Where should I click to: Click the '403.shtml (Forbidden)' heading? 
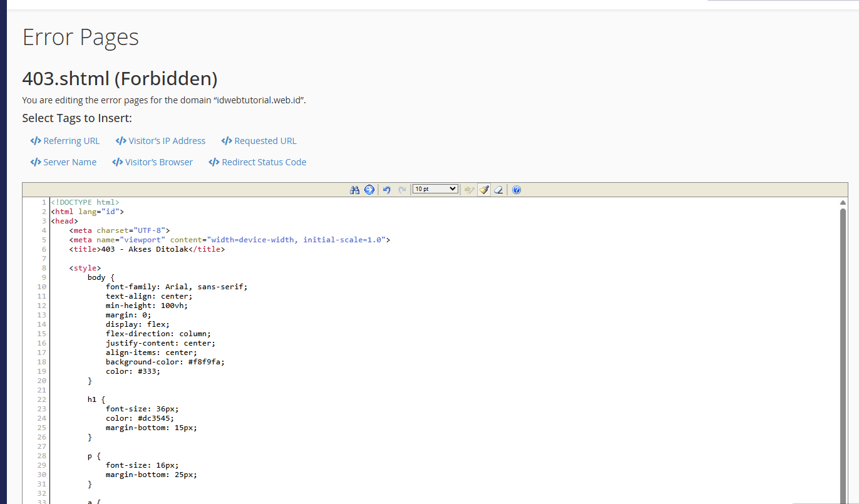click(x=120, y=79)
